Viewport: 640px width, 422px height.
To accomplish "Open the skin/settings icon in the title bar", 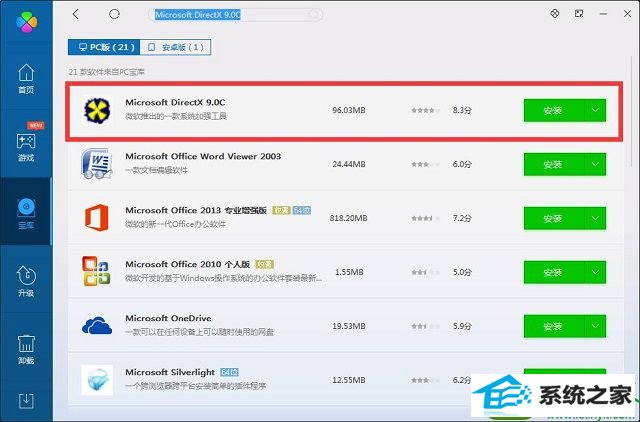I will coord(555,14).
